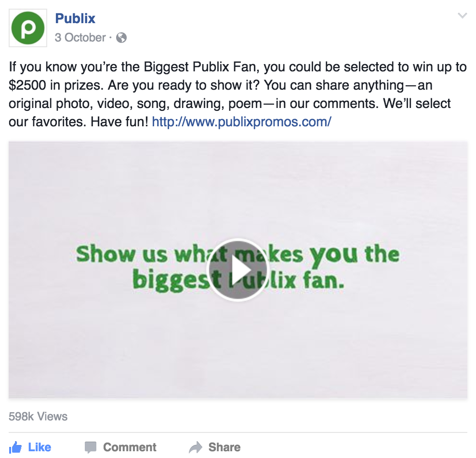Visit the publixpromos.com link
Viewport: 476px width, 458px height.
click(x=241, y=122)
